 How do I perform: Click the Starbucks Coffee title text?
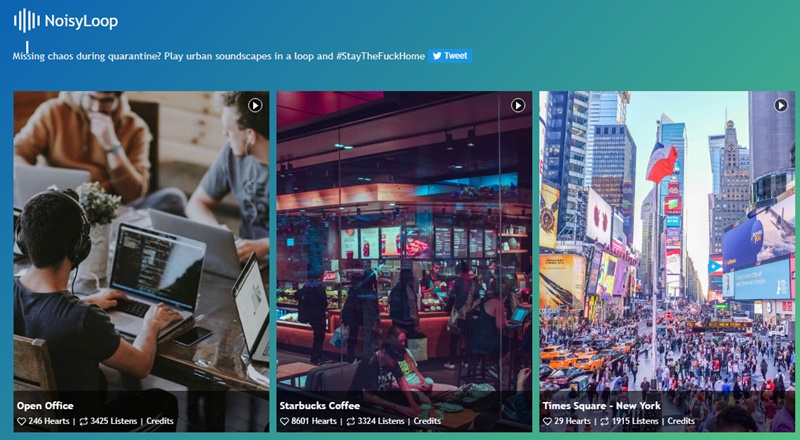(319, 406)
